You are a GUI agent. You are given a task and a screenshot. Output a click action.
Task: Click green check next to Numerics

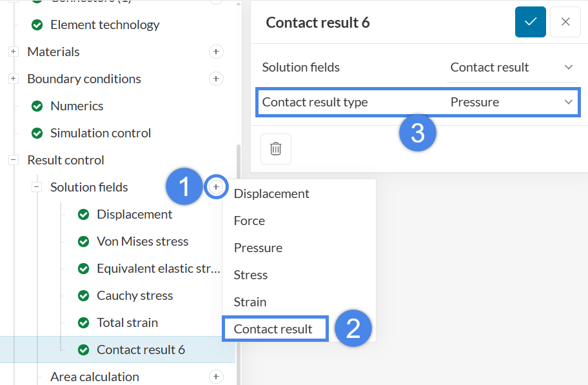37,106
